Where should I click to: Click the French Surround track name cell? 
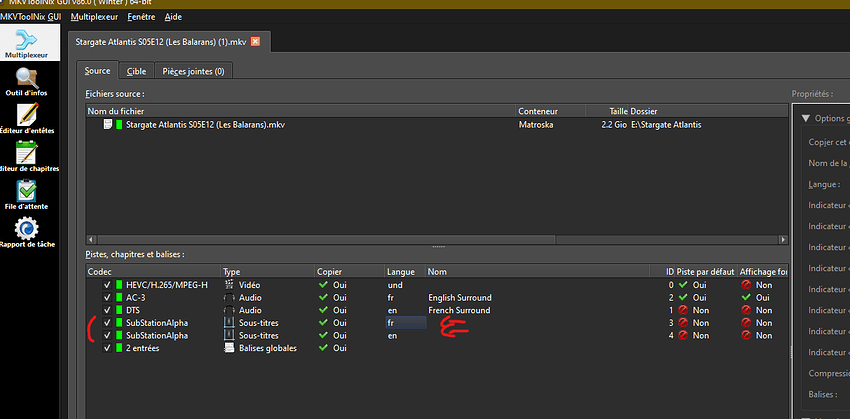[x=459, y=310]
